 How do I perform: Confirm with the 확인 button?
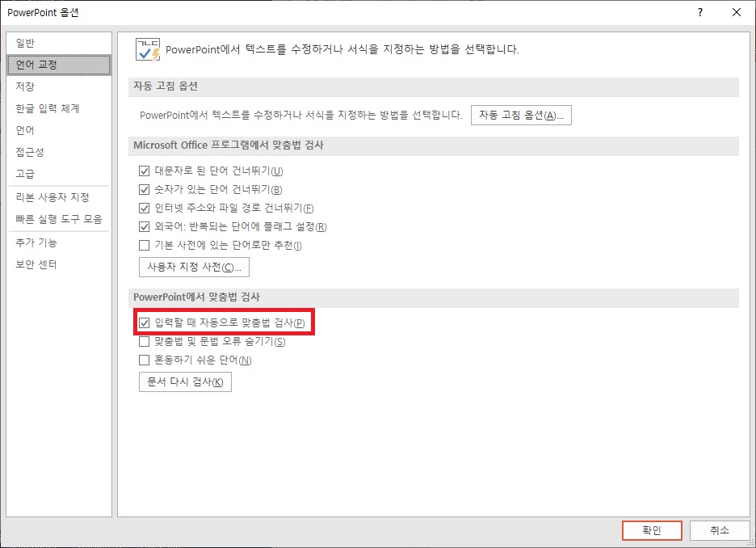(652, 530)
